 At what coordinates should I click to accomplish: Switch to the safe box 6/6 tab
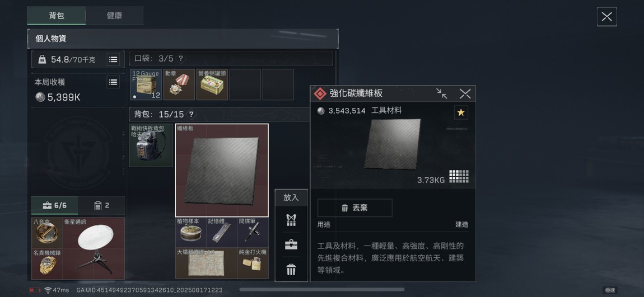(x=55, y=205)
